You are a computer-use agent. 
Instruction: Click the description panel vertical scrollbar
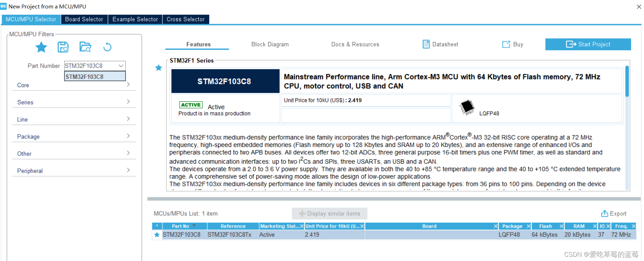click(x=627, y=81)
